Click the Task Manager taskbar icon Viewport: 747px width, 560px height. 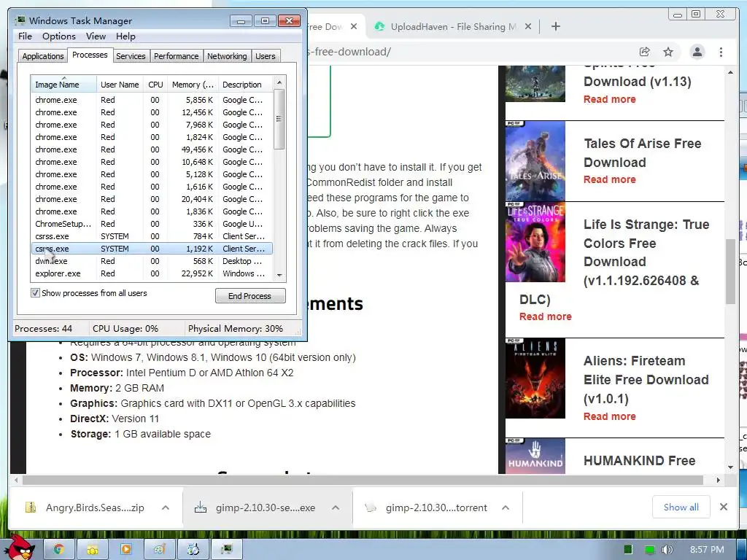(x=227, y=550)
